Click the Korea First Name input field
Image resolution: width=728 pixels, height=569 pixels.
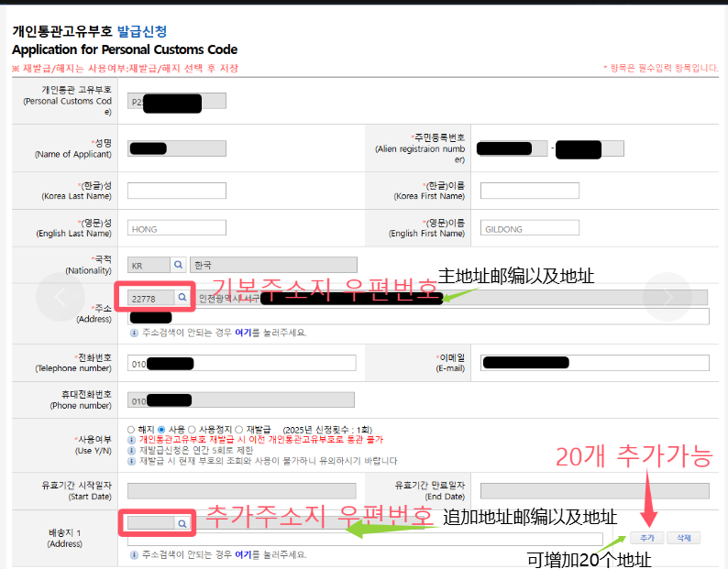tap(529, 191)
